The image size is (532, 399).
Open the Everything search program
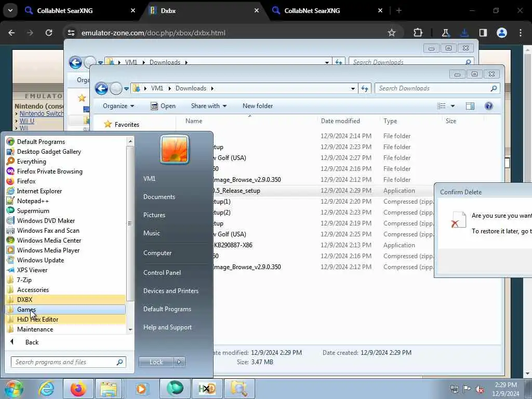tap(31, 162)
